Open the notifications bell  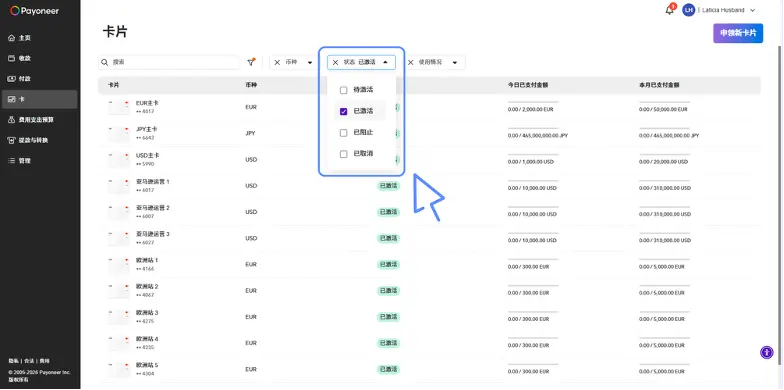670,10
